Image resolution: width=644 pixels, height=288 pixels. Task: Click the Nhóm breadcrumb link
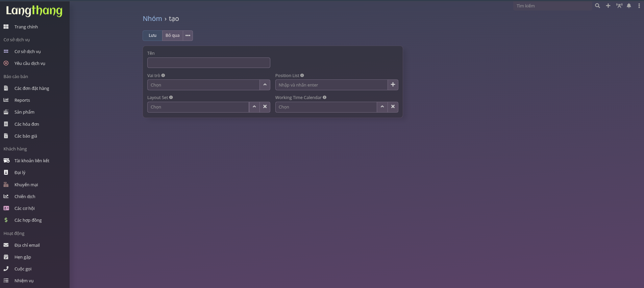[152, 19]
